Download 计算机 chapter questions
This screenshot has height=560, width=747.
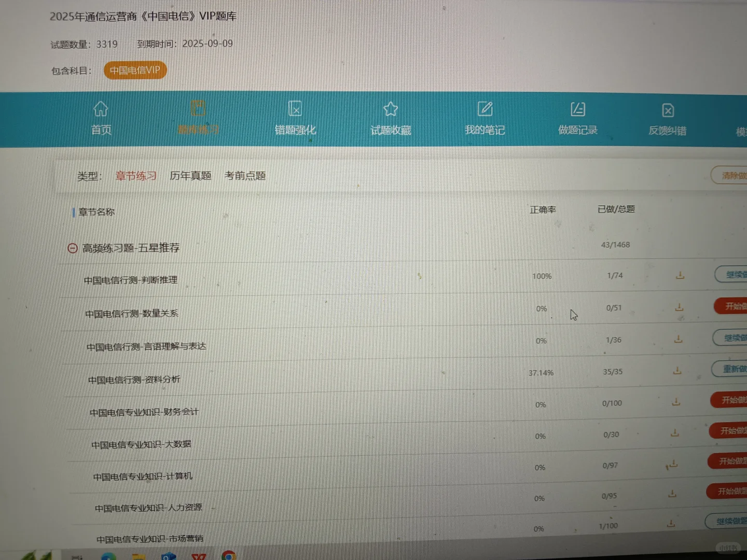pos(673,464)
